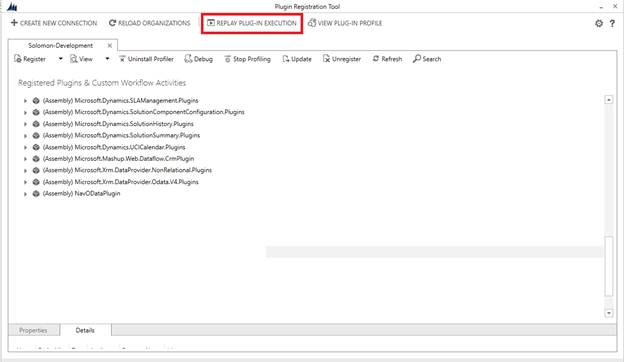
Task: Click the Mashup.Web.Dataflow.CrmPlugin assembly icon
Action: tap(36, 159)
